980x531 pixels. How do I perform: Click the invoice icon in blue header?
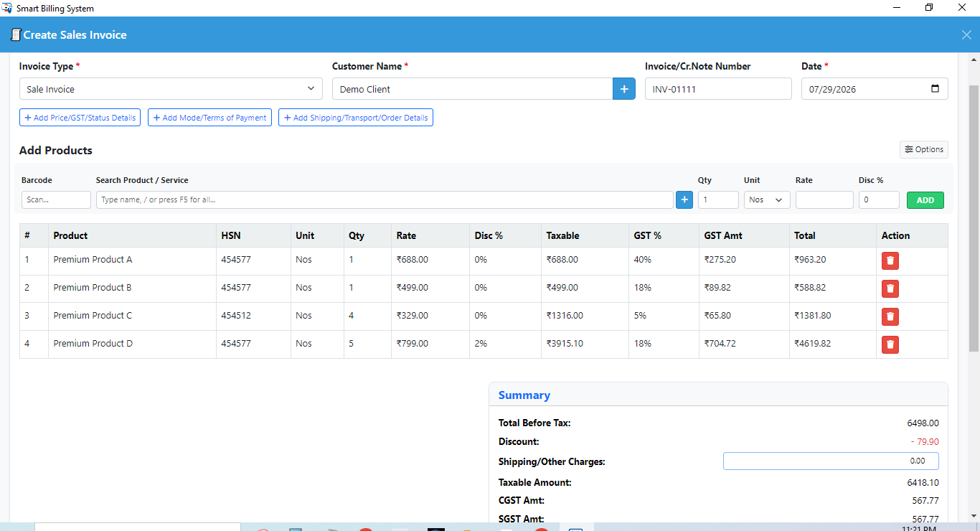click(x=15, y=34)
